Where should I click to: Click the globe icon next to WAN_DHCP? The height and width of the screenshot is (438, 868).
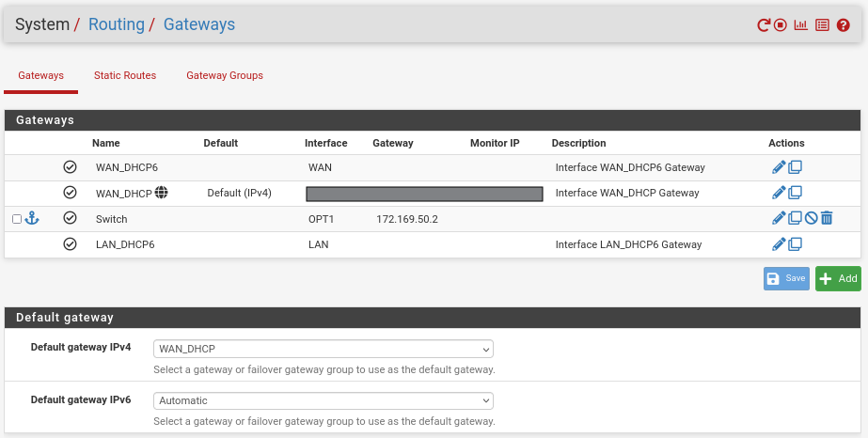(x=161, y=193)
